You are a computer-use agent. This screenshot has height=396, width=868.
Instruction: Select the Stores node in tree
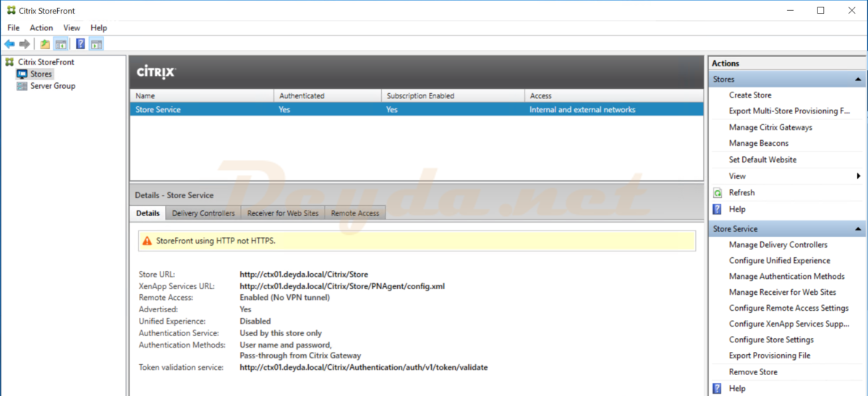click(x=41, y=74)
